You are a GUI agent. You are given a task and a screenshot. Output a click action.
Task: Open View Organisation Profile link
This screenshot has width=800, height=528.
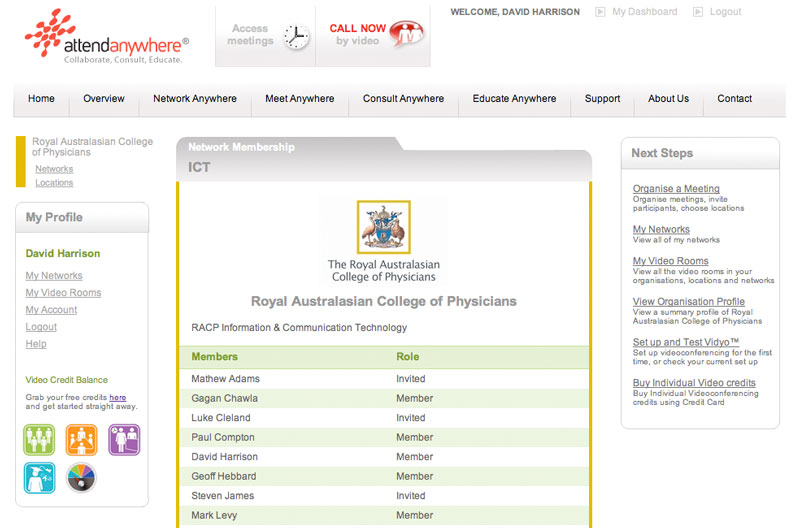point(689,302)
